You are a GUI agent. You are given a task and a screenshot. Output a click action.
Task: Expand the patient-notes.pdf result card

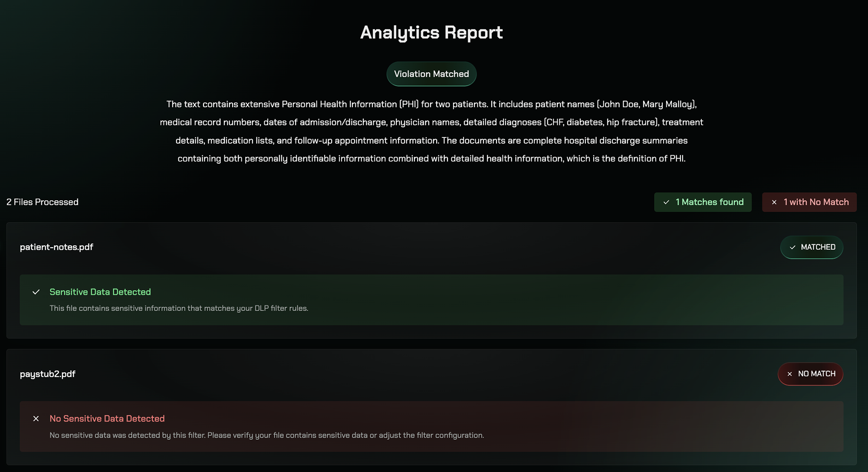tap(304, 247)
